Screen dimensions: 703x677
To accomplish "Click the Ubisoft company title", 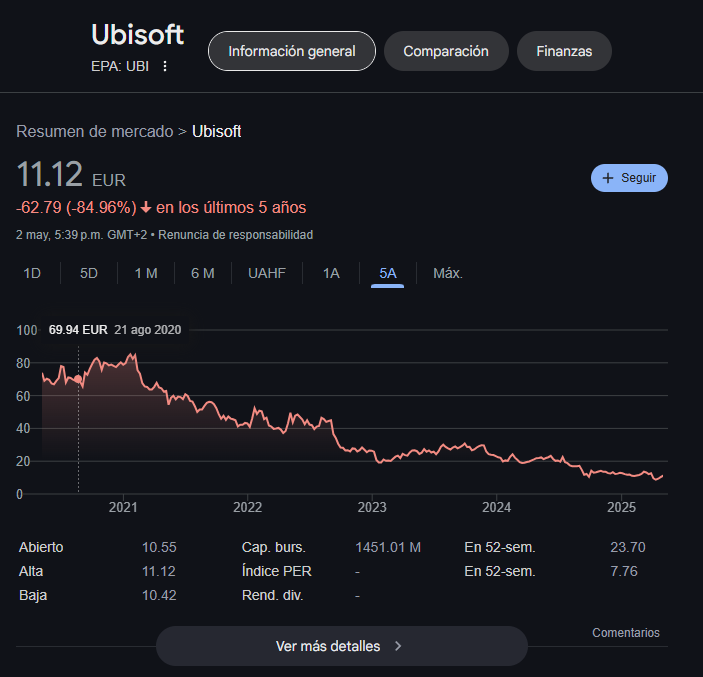I will click(x=138, y=35).
